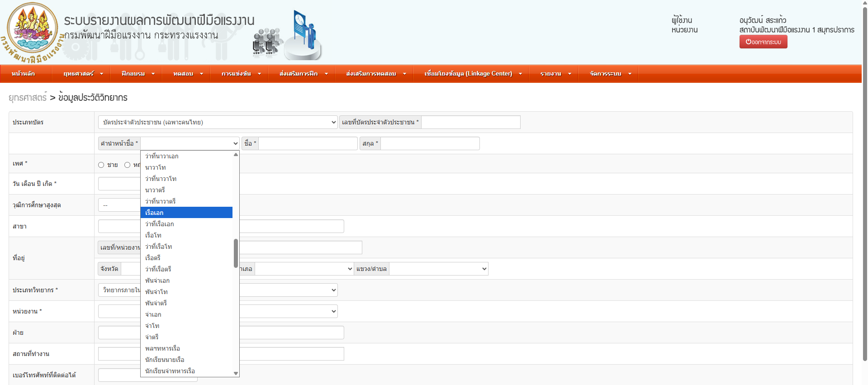This screenshot has height=385, width=868.
Task: Click the scroll-up arrow in the title list
Action: [x=236, y=155]
